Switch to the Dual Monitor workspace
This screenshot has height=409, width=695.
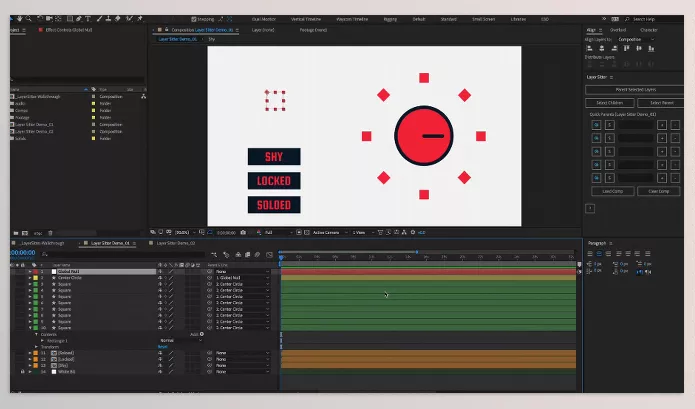pyautogui.click(x=264, y=19)
